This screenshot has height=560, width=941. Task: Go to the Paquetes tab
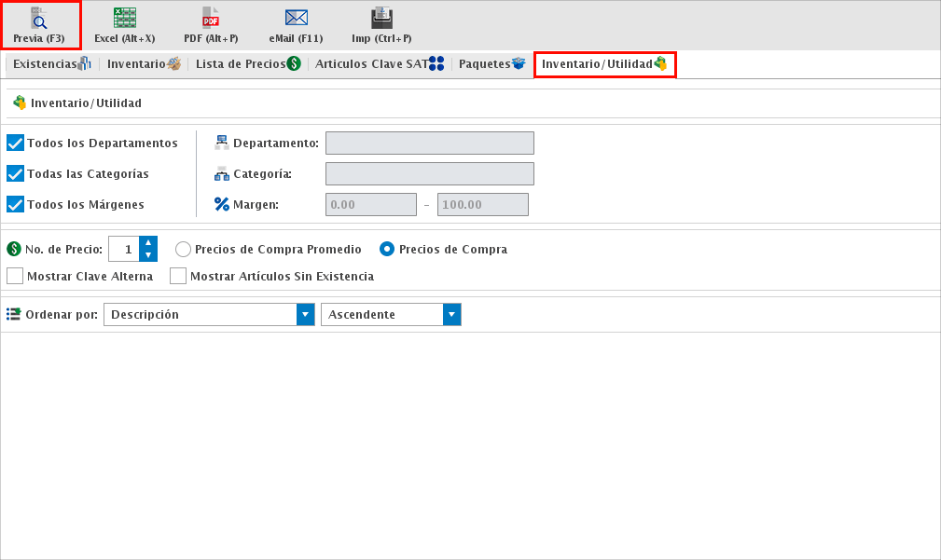pyautogui.click(x=491, y=64)
